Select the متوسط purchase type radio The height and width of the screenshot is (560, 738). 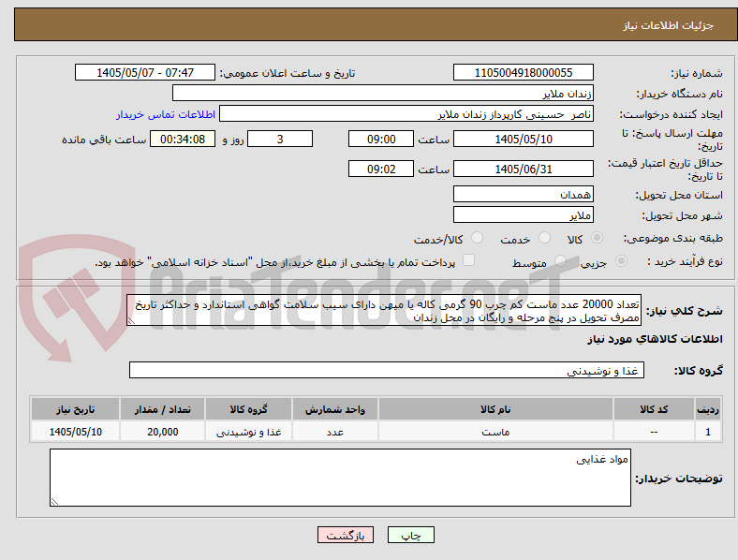(560, 260)
